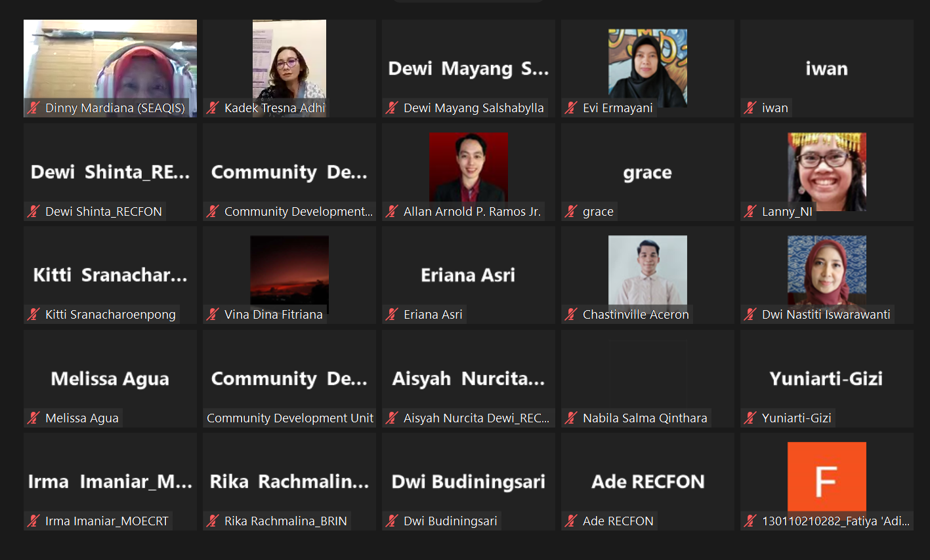Click Kadek Tresna Adhi's muted microphone icon
Image resolution: width=930 pixels, height=560 pixels.
tap(213, 108)
